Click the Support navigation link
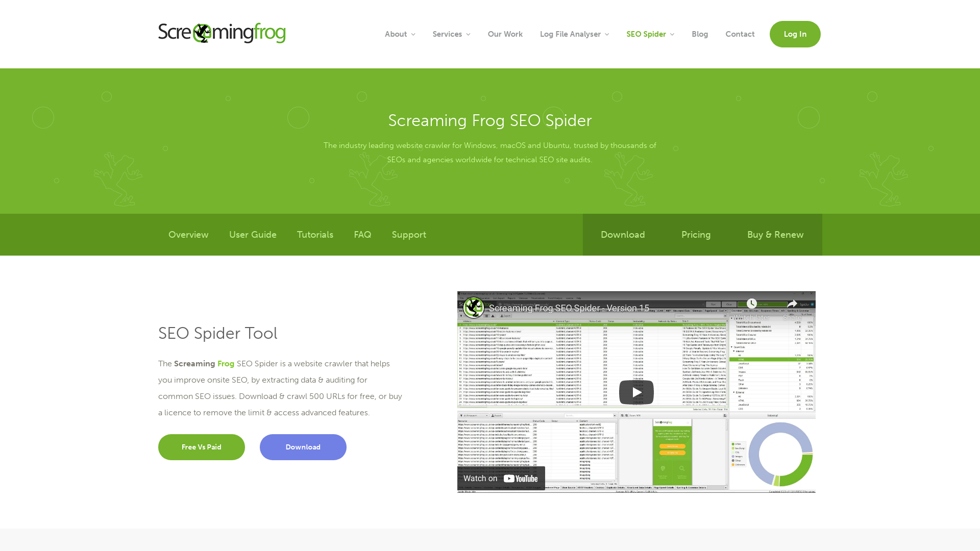This screenshot has height=551, width=980. click(408, 235)
